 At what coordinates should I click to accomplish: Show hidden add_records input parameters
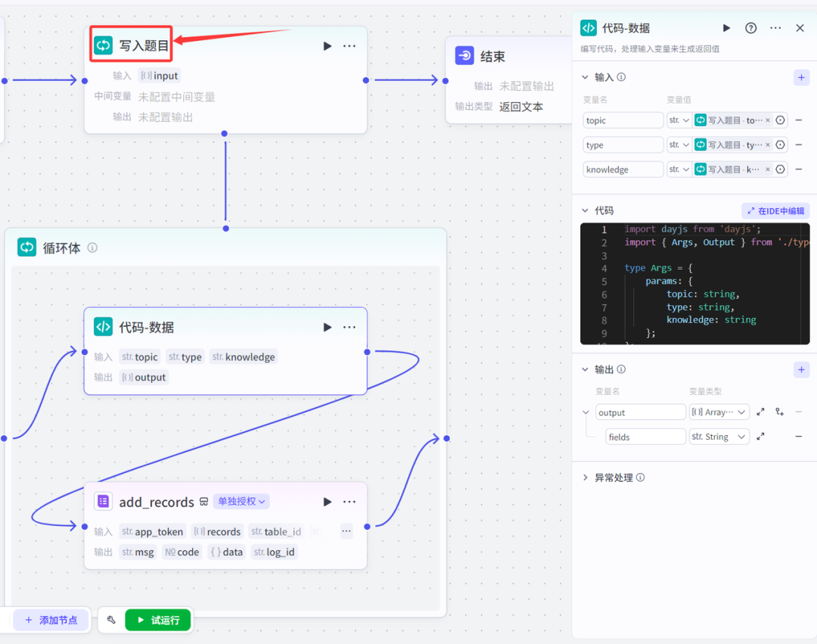(346, 531)
